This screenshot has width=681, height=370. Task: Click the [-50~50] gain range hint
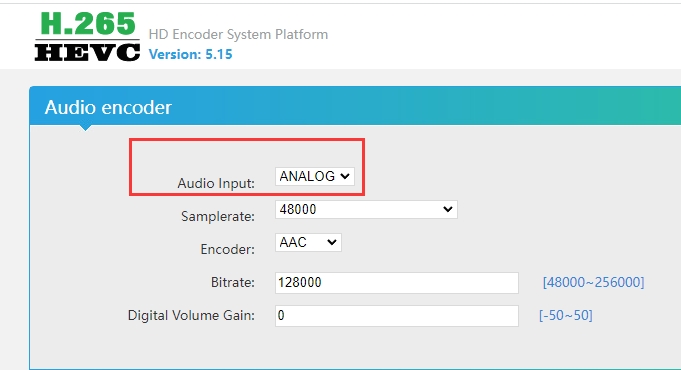pyautogui.click(x=565, y=315)
